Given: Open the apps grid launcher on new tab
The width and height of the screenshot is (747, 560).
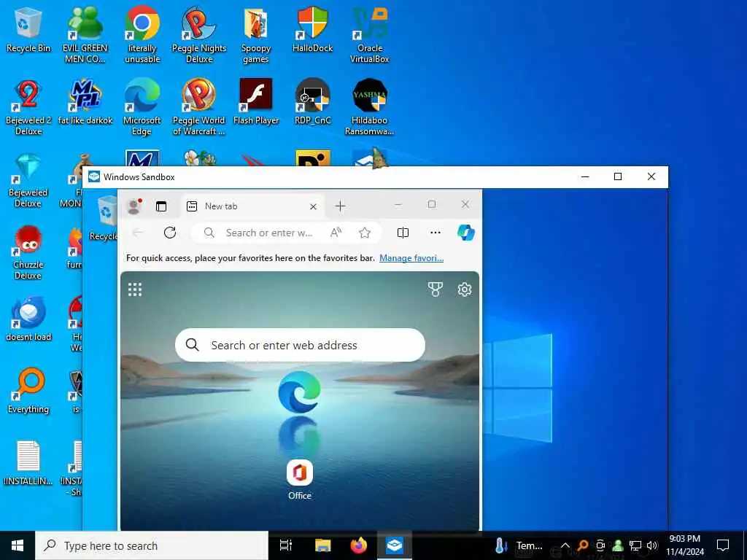Looking at the screenshot, I should tap(135, 289).
